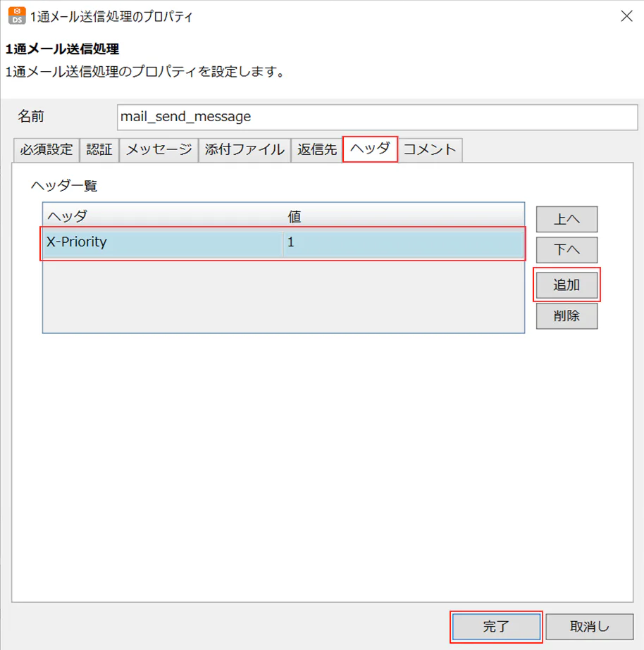Viewport: 644px width, 650px height.
Task: Close the properties dialog
Action: (626, 15)
